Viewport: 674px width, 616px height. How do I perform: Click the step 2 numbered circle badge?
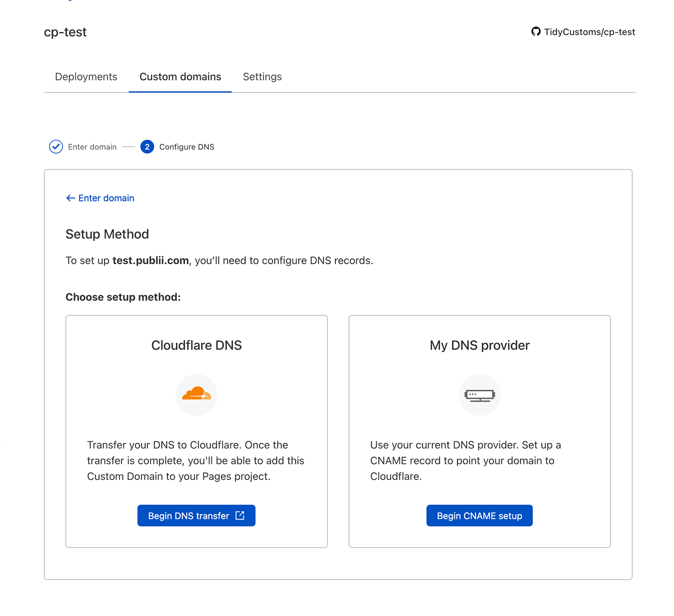(x=147, y=146)
